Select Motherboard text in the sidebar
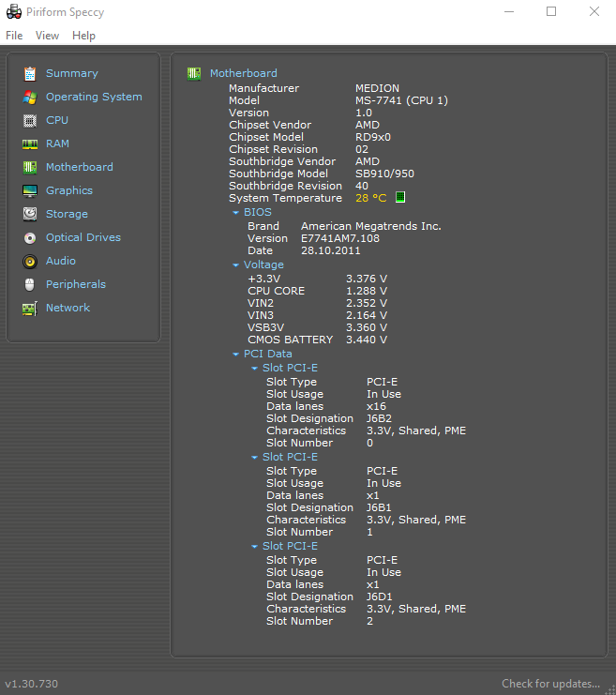The height and width of the screenshot is (695, 616). click(80, 167)
